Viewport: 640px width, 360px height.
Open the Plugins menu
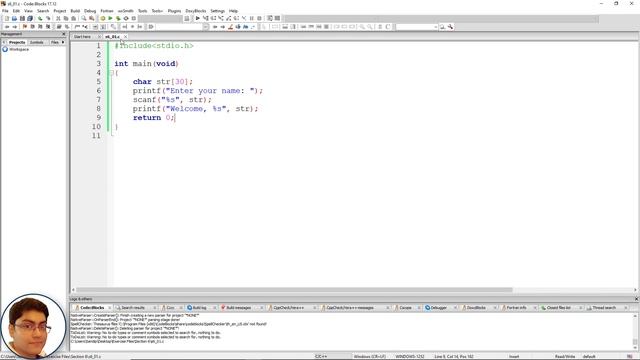coord(174,11)
